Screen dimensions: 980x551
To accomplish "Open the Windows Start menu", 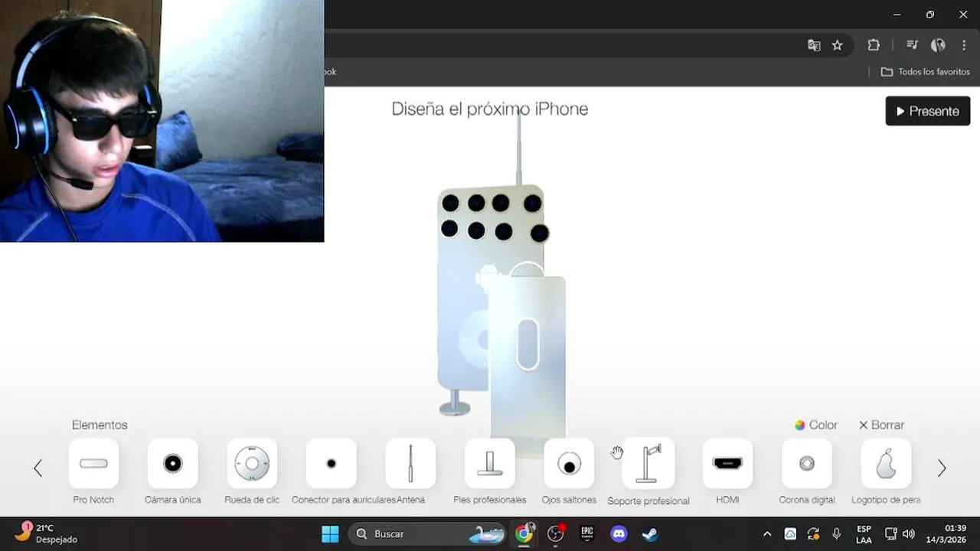I will click(330, 533).
